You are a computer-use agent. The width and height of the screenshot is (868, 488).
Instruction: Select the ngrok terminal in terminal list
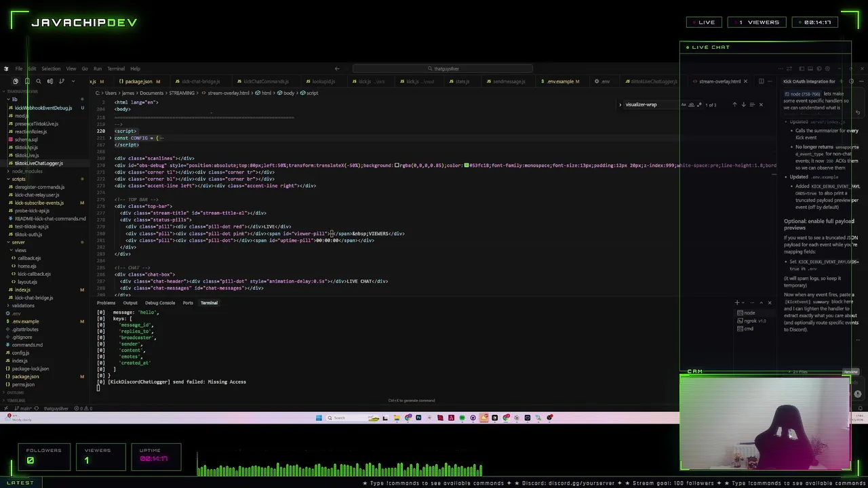pos(751,321)
